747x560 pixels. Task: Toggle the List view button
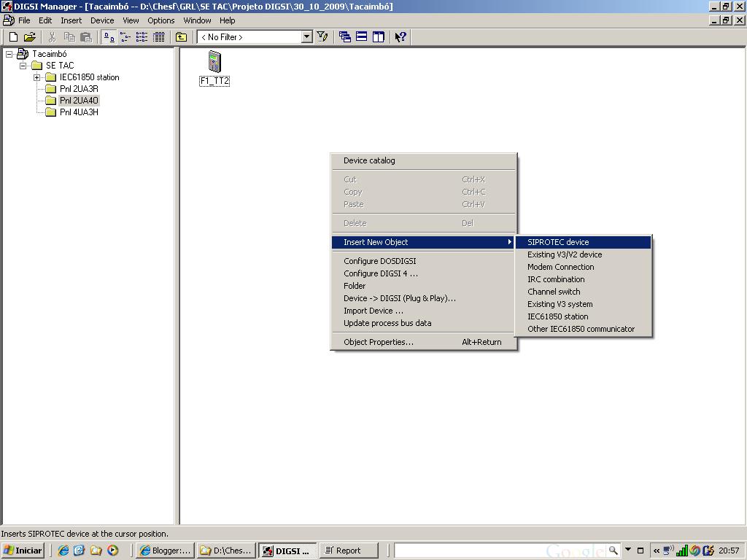pyautogui.click(x=142, y=37)
